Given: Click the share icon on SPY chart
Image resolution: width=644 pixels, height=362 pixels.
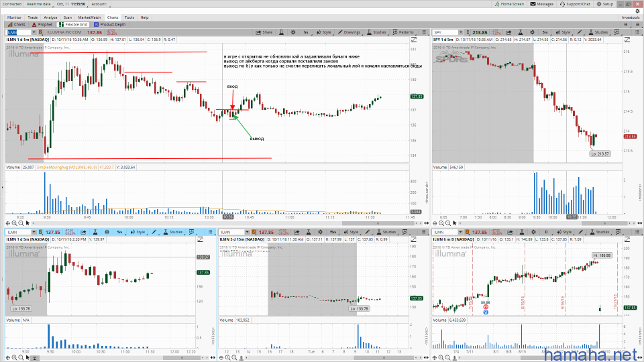Looking at the screenshot, I should click(508, 32).
